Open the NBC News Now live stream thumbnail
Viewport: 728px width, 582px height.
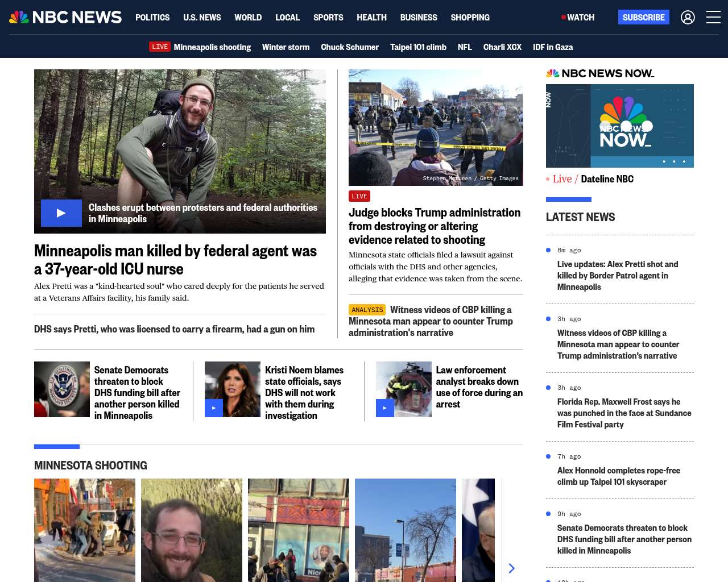click(619, 126)
